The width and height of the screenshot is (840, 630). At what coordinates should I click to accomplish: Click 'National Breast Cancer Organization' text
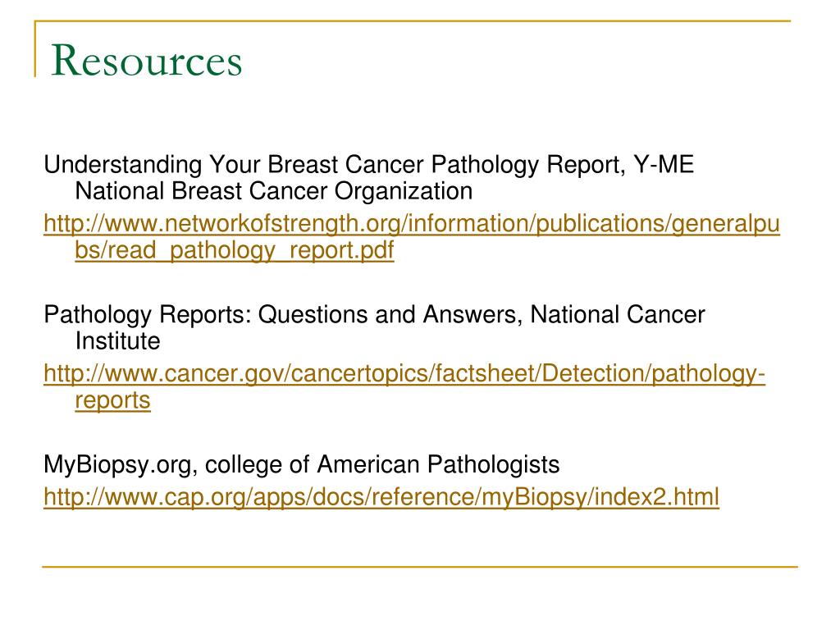pos(274,191)
